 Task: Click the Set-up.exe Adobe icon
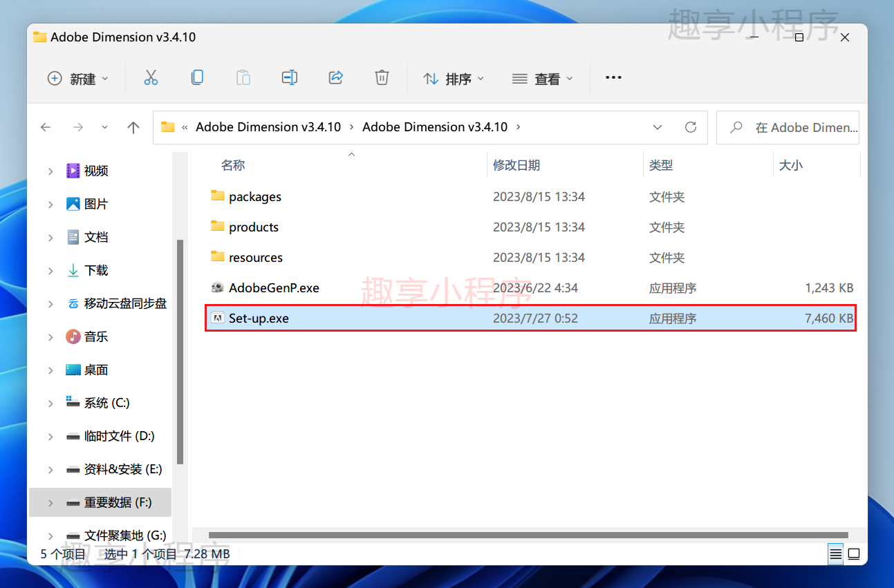(218, 318)
